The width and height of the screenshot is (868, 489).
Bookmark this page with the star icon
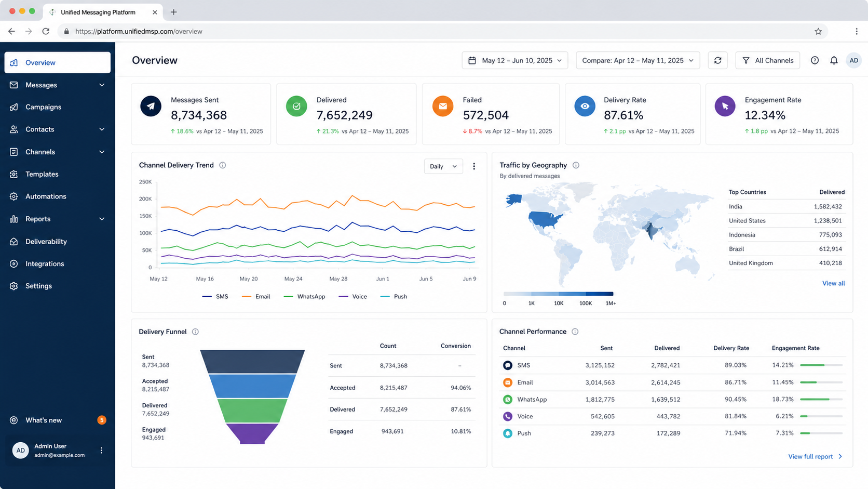(x=818, y=31)
